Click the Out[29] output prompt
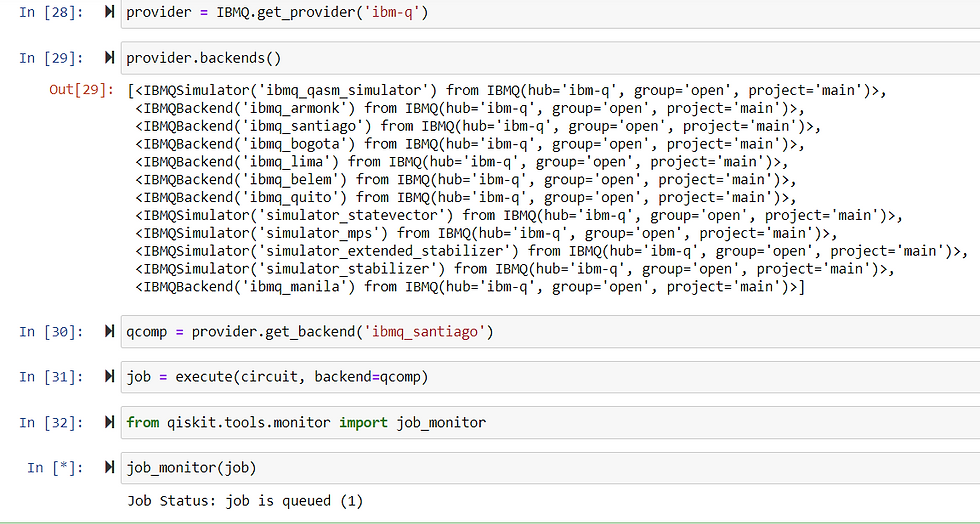The width and height of the screenshot is (980, 524). point(82,90)
